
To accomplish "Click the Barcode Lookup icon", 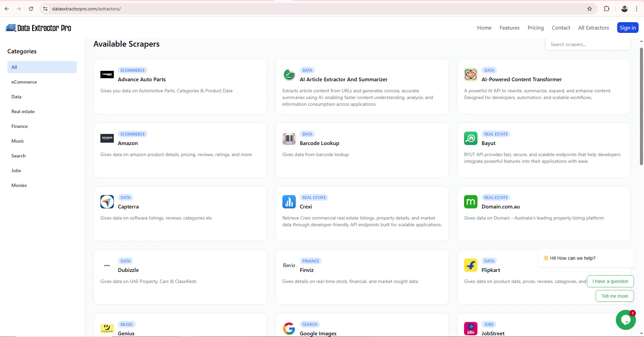I will click(x=289, y=138).
